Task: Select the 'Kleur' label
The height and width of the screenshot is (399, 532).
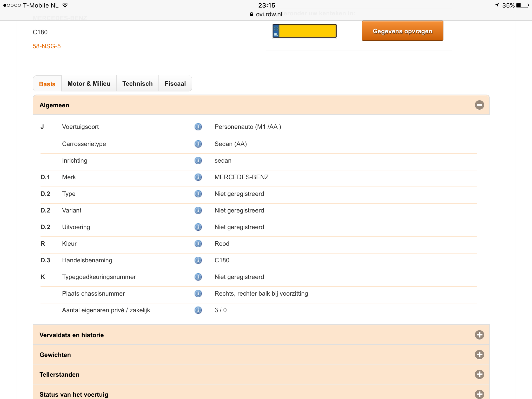Action: pyautogui.click(x=69, y=244)
